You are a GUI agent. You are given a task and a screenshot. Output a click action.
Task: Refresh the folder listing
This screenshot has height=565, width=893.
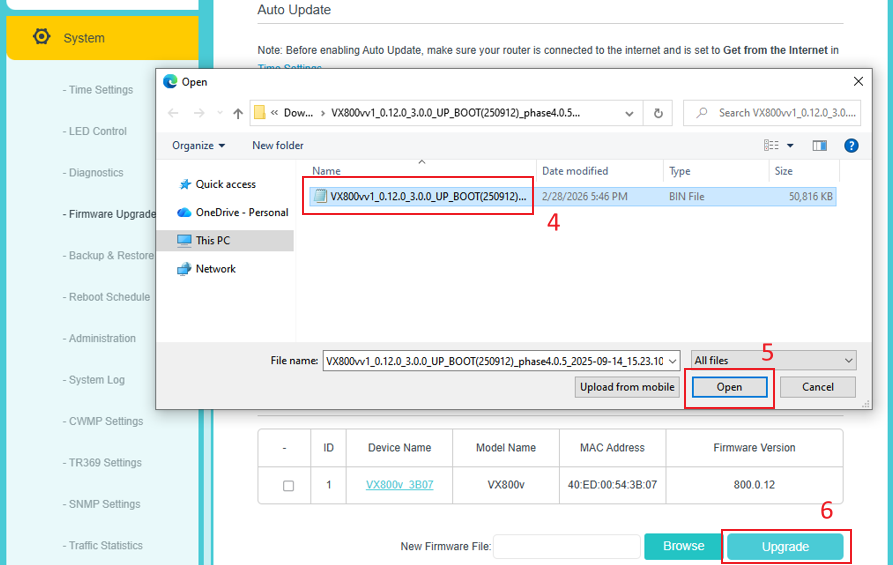pyautogui.click(x=658, y=113)
